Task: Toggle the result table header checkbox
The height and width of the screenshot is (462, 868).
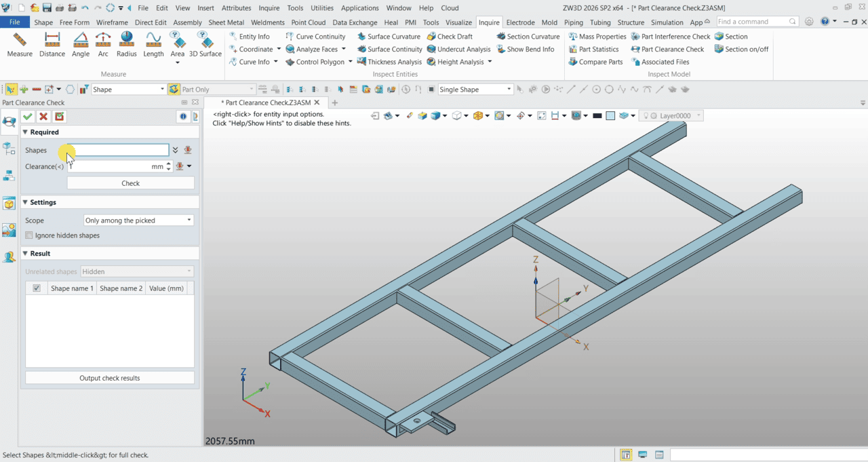Action: point(37,288)
